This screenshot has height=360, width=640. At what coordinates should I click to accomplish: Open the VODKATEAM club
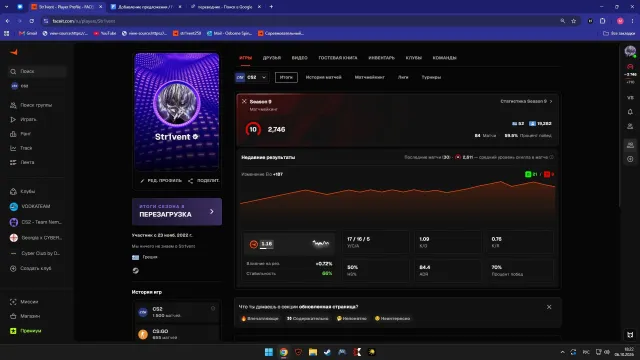tap(30, 207)
